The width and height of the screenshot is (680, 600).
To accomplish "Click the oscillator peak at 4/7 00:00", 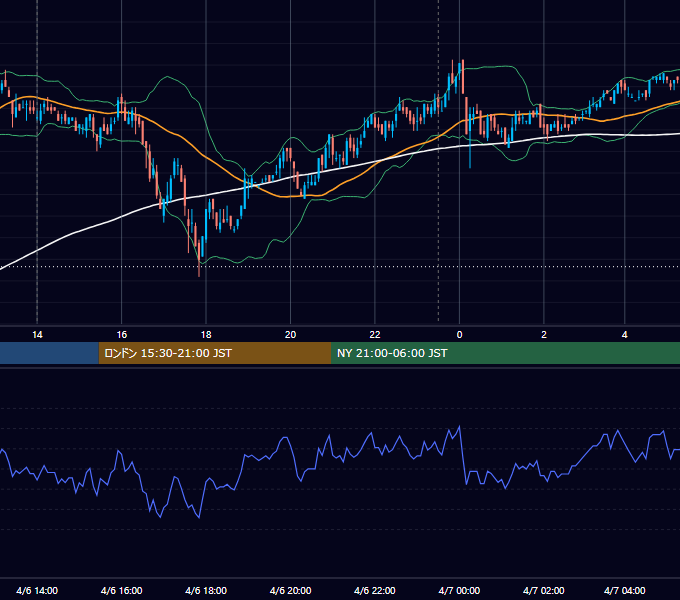I will pyautogui.click(x=459, y=427).
